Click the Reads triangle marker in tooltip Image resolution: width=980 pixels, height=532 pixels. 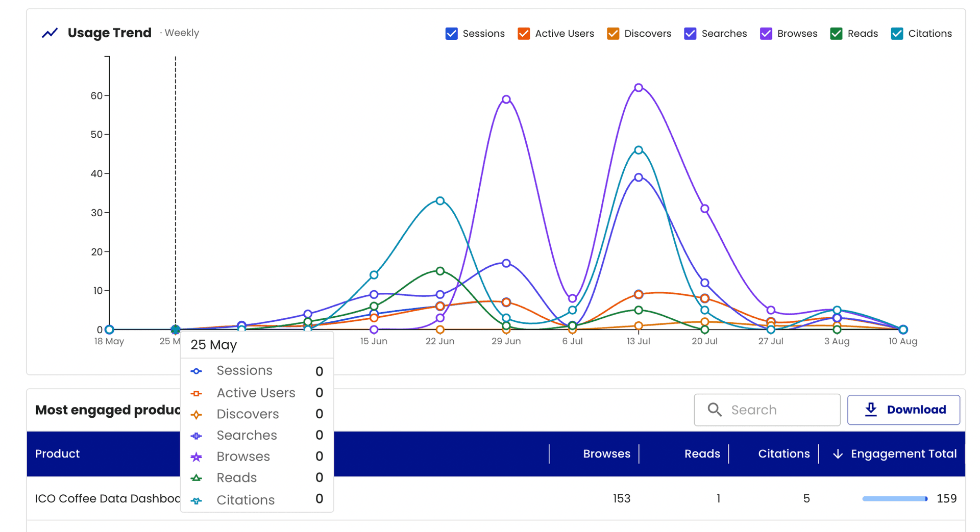(x=197, y=478)
